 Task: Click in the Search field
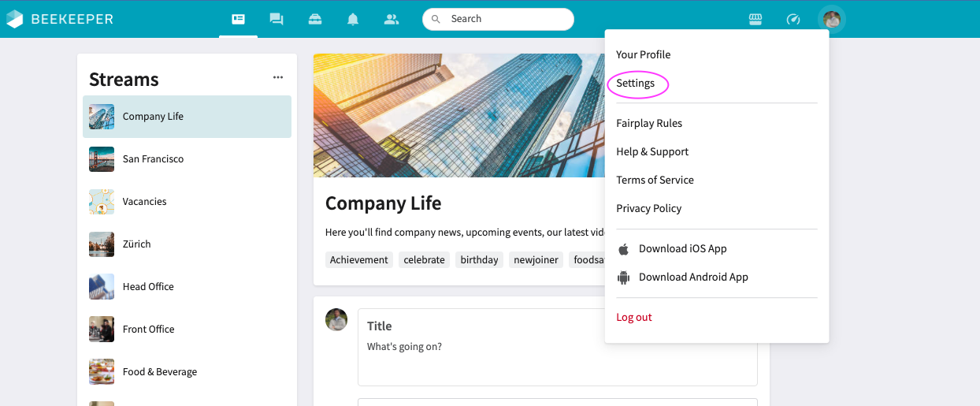click(498, 19)
